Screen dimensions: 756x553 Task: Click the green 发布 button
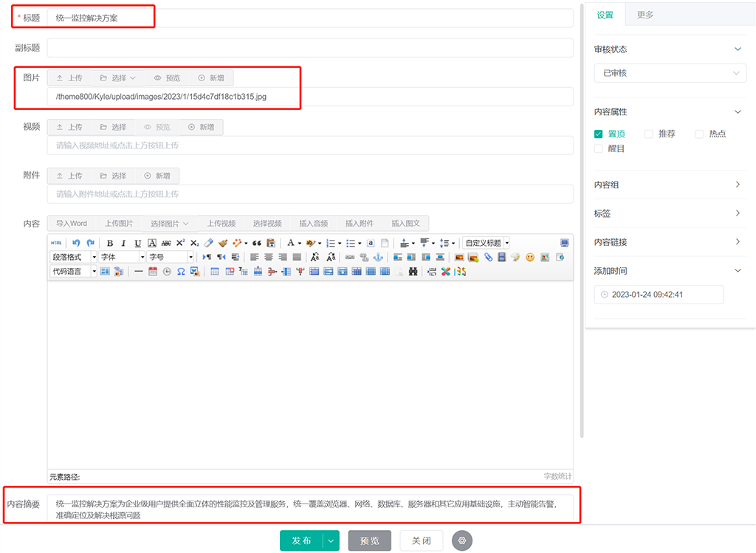[301, 540]
